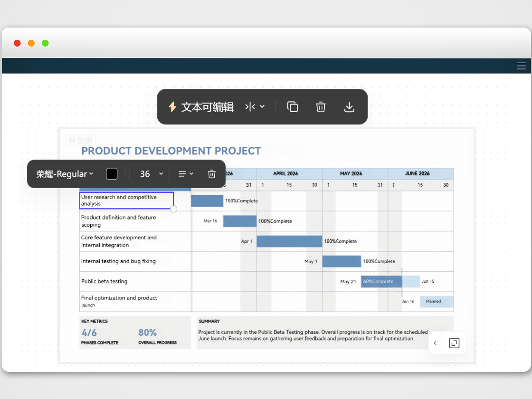The width and height of the screenshot is (532, 399).
Task: Click the 文本可编辑 button
Action: tap(207, 107)
